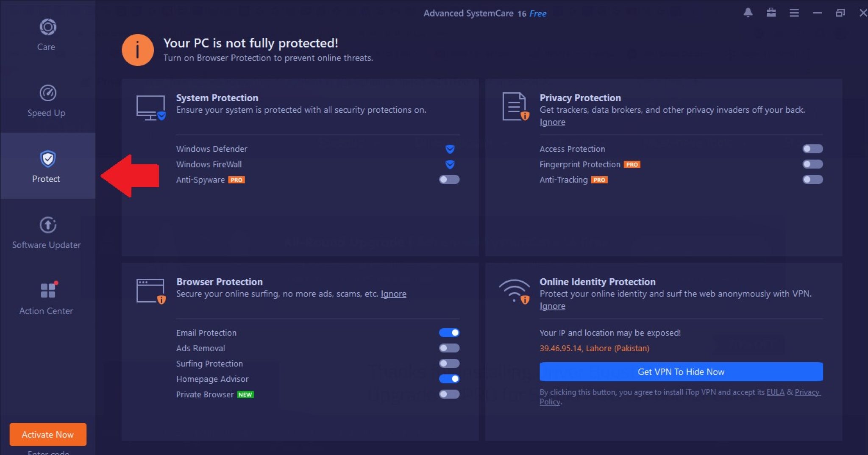Enable the Anti-Spyware toggle
The image size is (868, 455).
click(448, 180)
